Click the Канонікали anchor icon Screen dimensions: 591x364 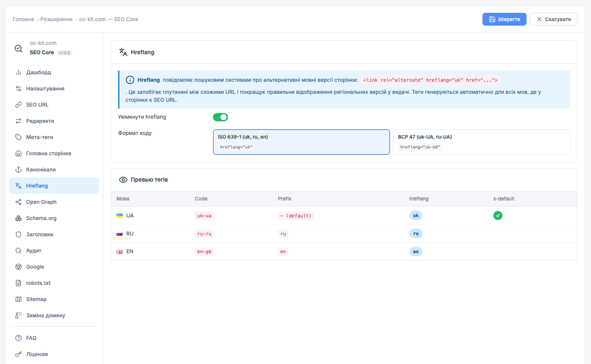[x=18, y=170]
